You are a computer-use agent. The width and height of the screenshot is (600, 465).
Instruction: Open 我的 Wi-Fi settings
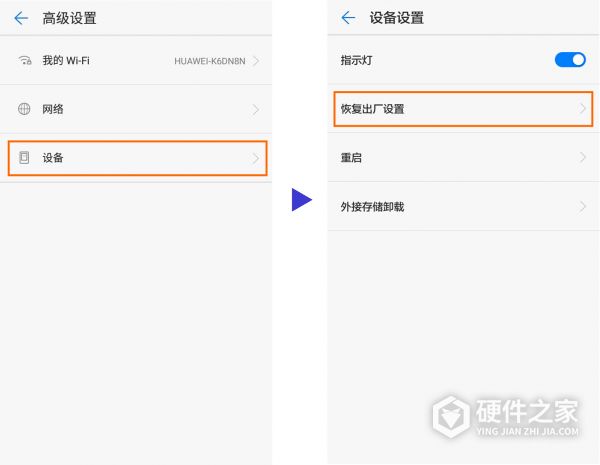tap(136, 60)
